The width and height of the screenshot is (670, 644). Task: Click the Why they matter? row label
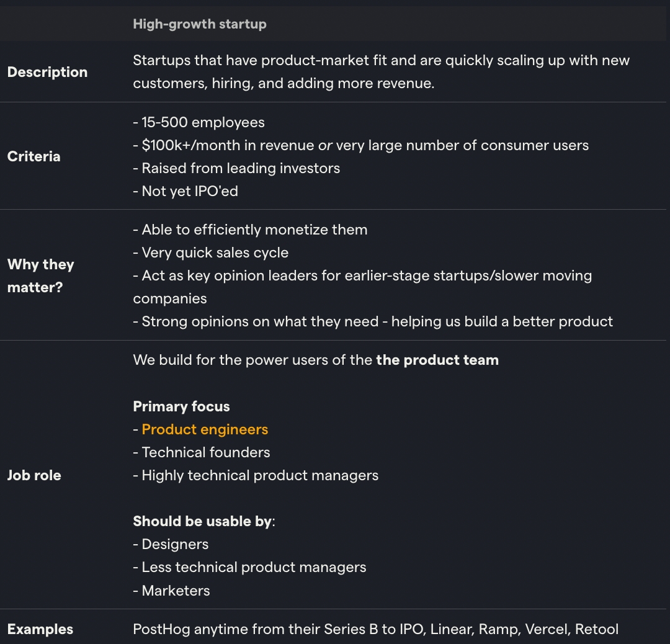(40, 275)
